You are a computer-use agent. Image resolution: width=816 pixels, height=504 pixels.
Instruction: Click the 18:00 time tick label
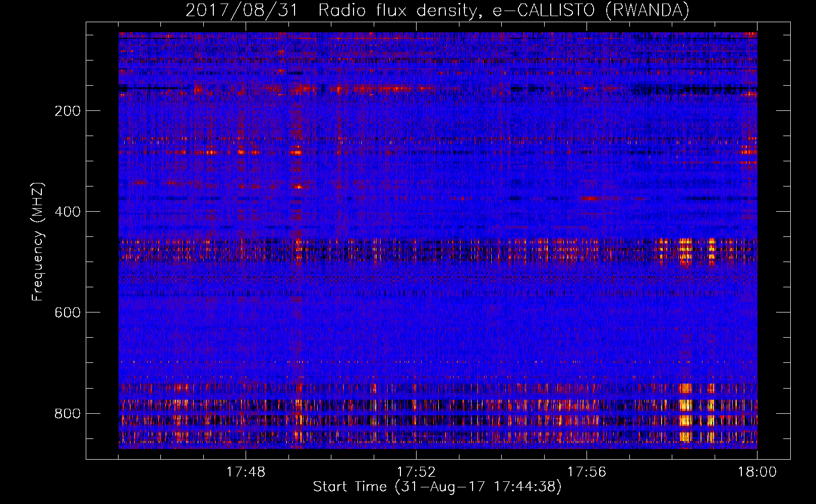(757, 472)
